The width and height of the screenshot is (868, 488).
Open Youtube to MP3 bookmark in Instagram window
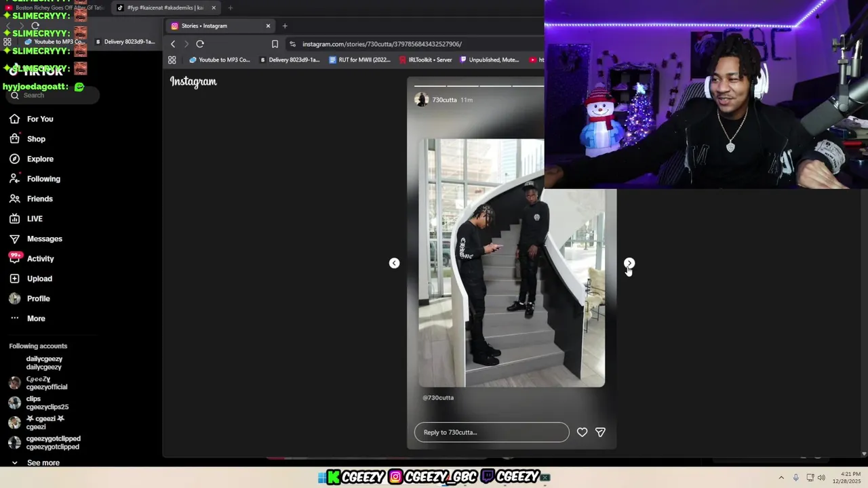click(x=219, y=60)
